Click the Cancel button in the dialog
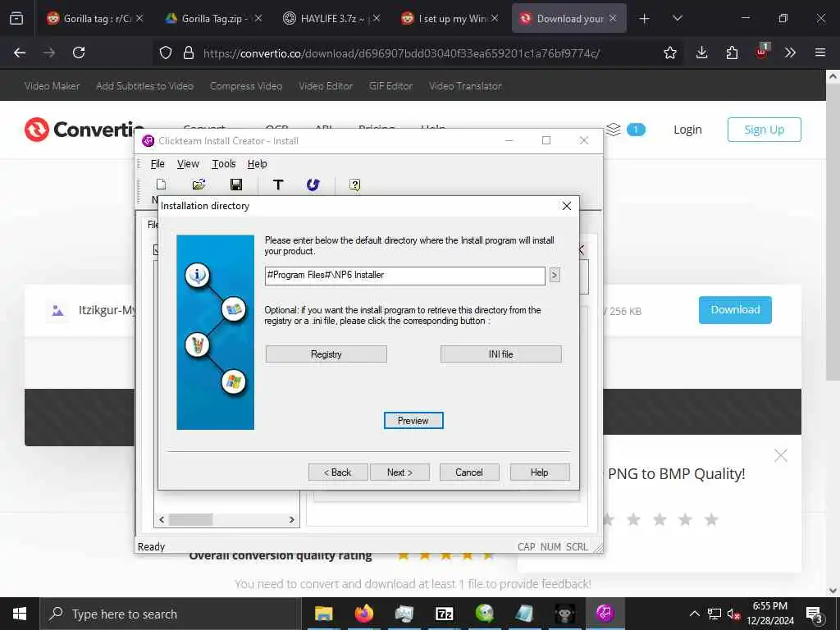This screenshot has height=630, width=840. (x=469, y=472)
